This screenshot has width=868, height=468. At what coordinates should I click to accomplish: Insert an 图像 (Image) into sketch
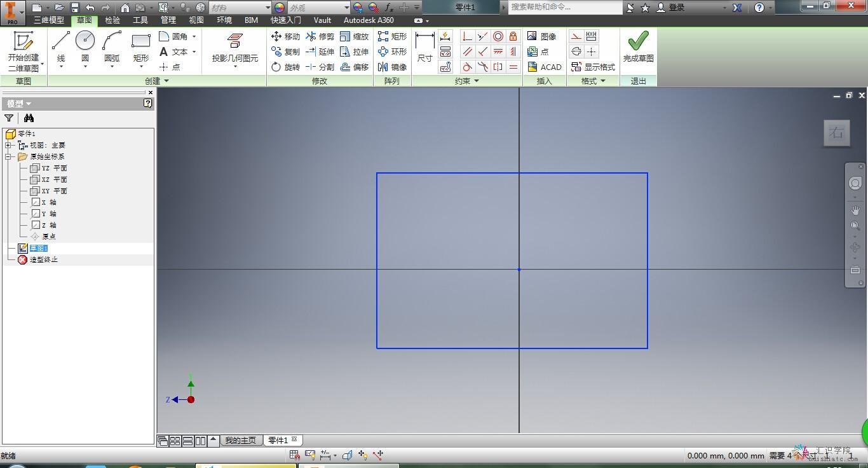tap(541, 36)
